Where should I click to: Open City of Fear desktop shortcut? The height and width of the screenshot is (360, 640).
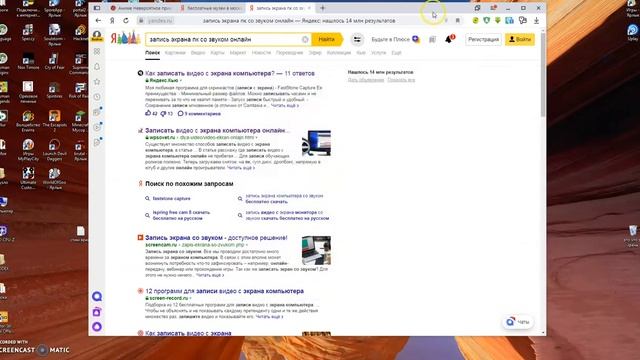54,61
